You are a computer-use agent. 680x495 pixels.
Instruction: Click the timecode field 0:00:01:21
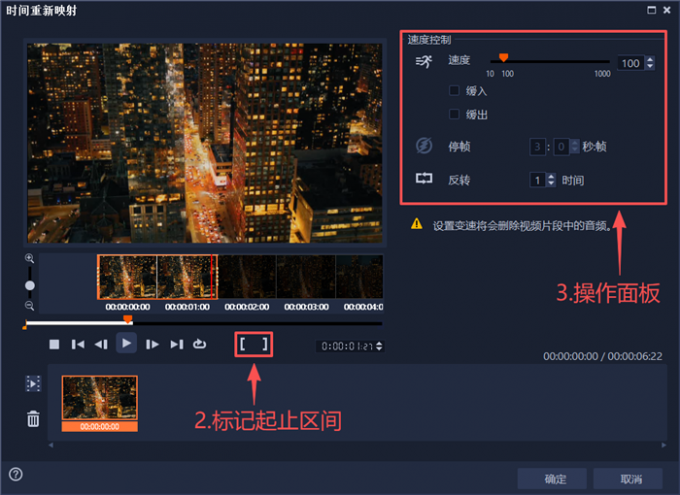point(346,346)
